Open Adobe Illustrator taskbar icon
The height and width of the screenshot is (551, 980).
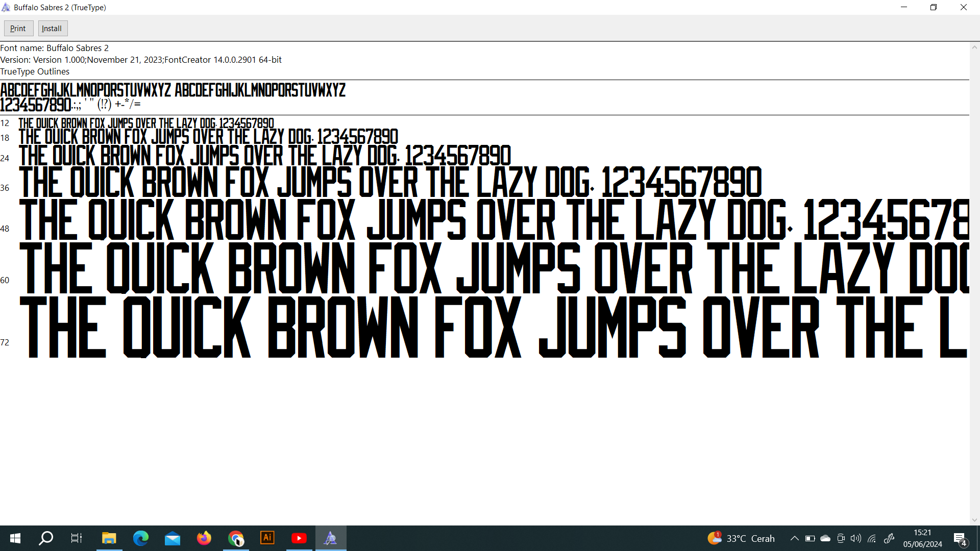point(267,538)
